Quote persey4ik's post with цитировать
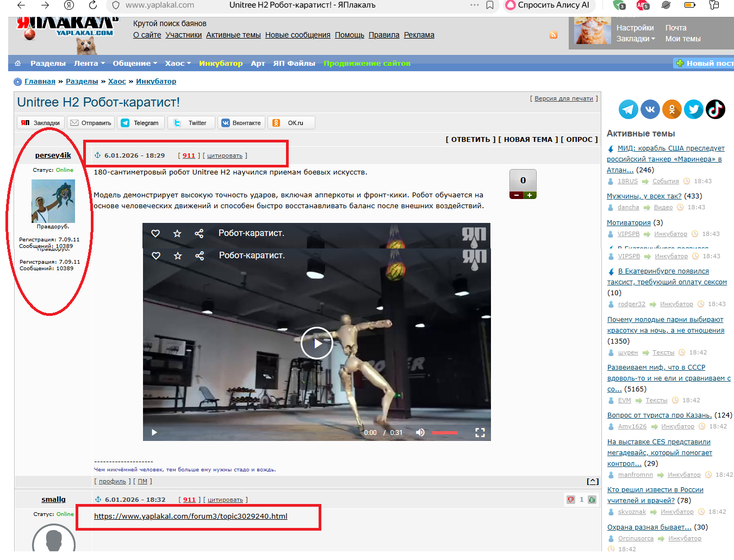 pos(225,155)
